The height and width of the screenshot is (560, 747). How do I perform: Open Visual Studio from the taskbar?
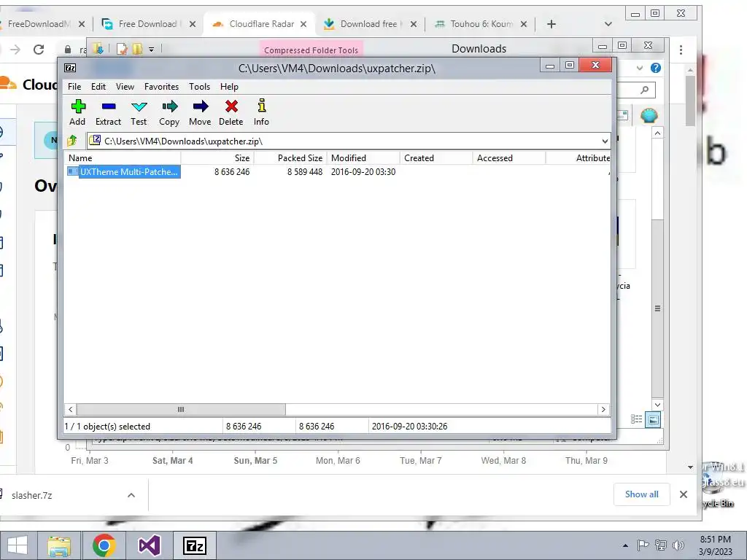coord(149,545)
